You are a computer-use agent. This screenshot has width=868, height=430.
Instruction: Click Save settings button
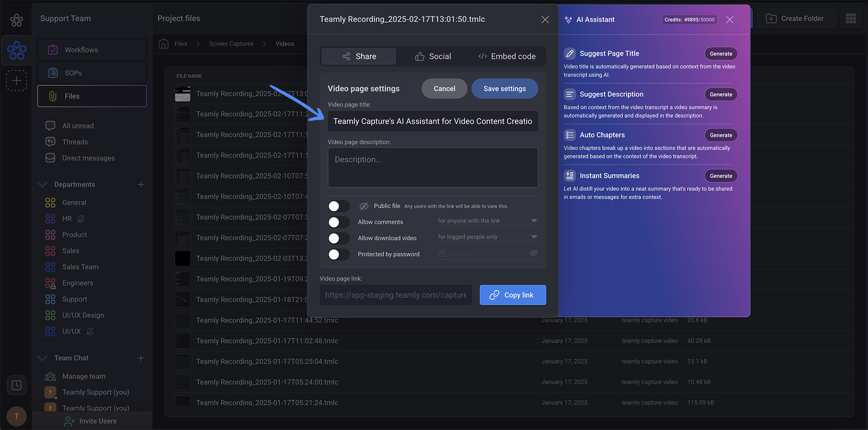click(x=504, y=89)
